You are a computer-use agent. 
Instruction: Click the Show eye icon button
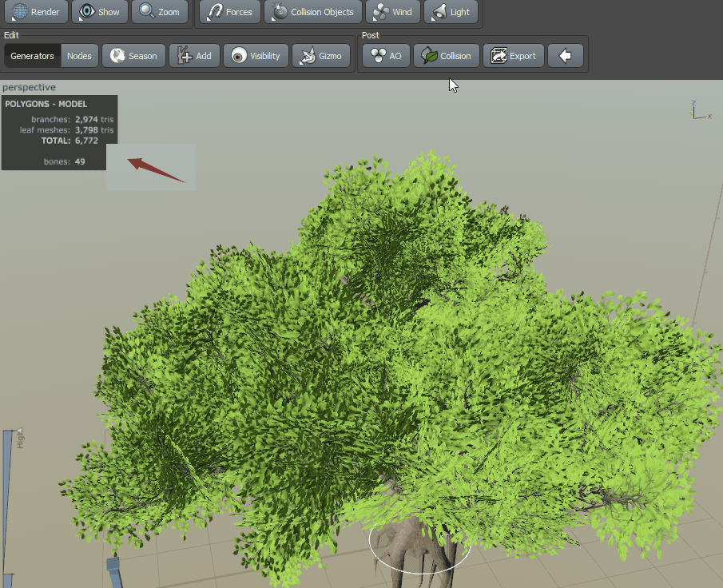(x=100, y=11)
